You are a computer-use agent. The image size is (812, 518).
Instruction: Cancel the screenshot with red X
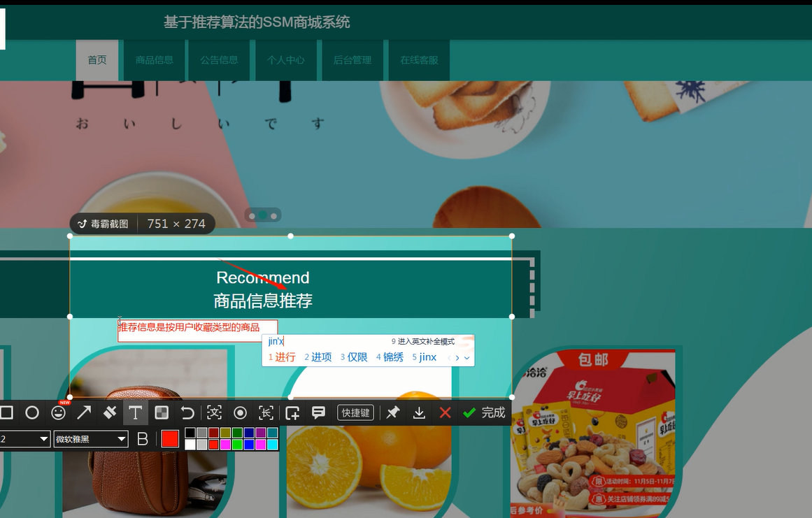[x=445, y=412]
